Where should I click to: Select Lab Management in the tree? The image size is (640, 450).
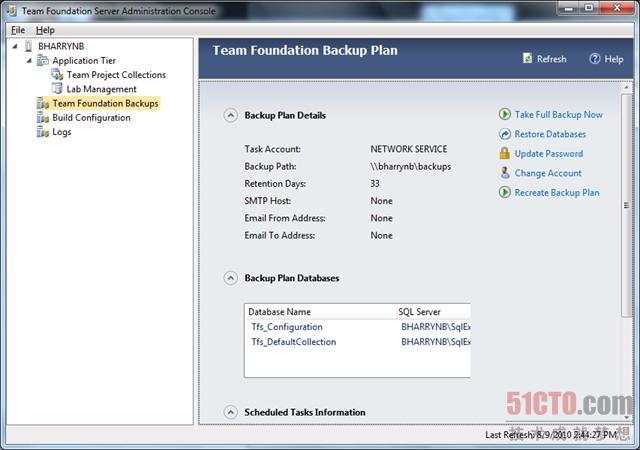[102, 89]
